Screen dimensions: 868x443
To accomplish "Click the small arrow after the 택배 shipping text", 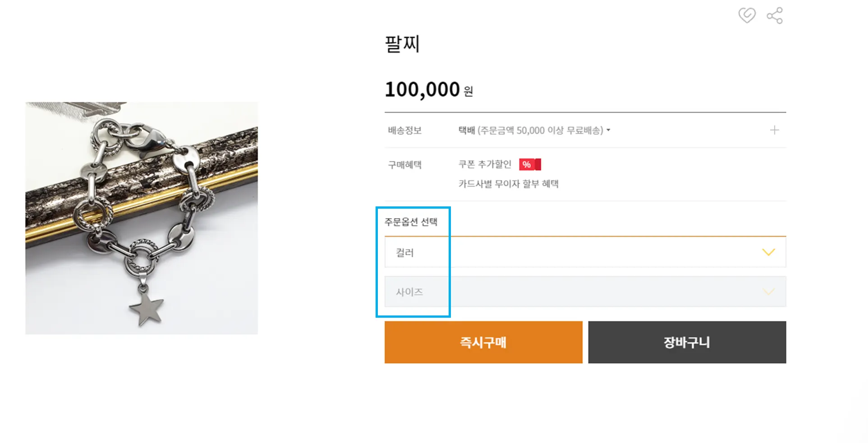I will click(x=608, y=130).
